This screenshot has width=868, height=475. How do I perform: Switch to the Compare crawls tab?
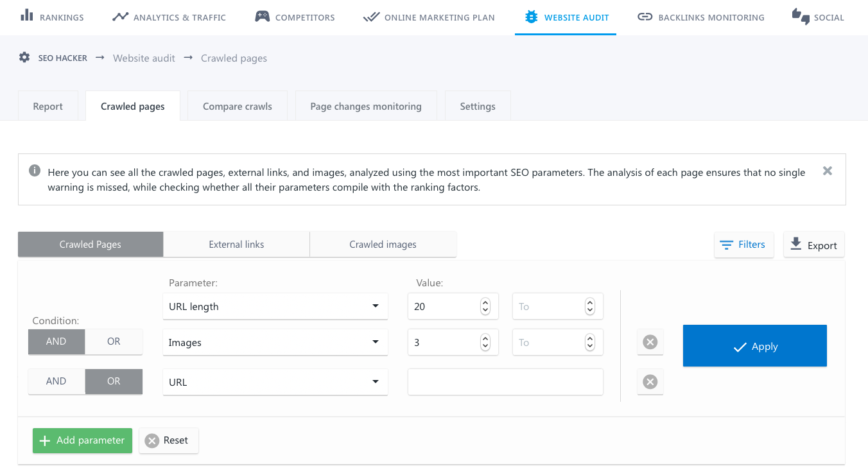pyautogui.click(x=238, y=106)
